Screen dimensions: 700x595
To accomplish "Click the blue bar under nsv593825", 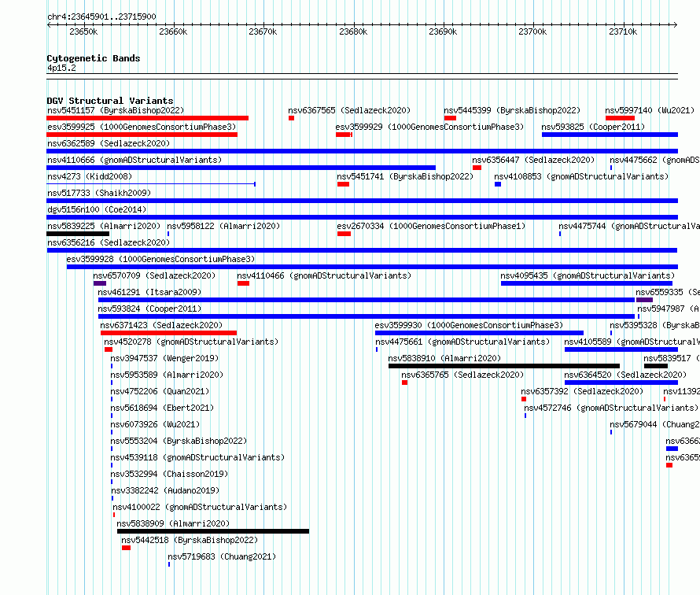I will (610, 135).
